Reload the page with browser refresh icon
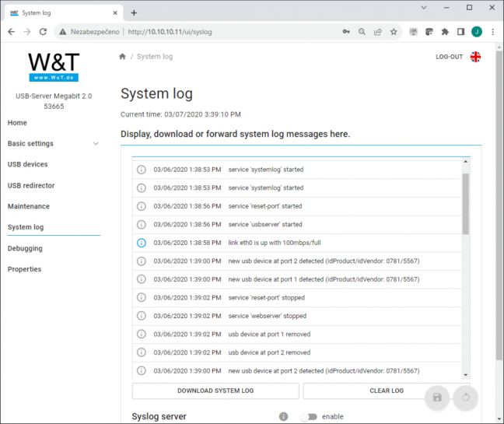Viewport: 504px width, 424px height. (43, 31)
